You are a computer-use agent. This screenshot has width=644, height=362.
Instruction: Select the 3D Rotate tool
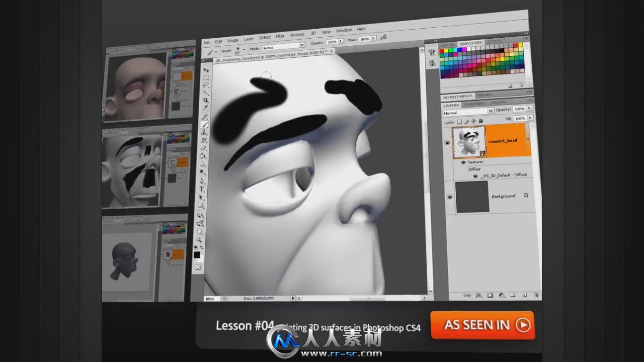click(x=201, y=216)
